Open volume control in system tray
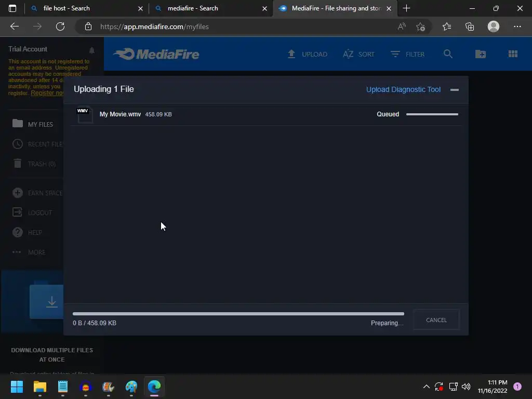 point(466,387)
